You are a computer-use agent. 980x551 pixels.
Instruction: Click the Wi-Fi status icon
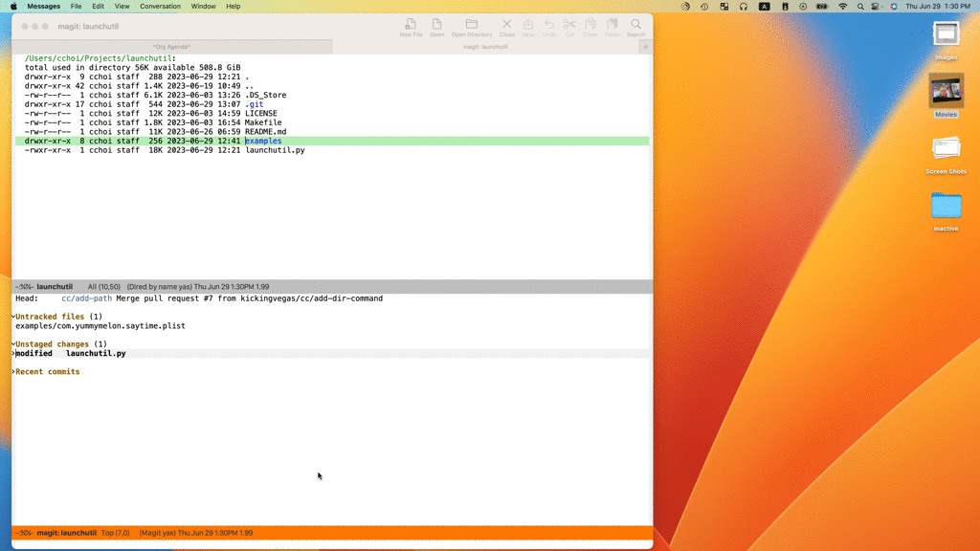pos(842,7)
